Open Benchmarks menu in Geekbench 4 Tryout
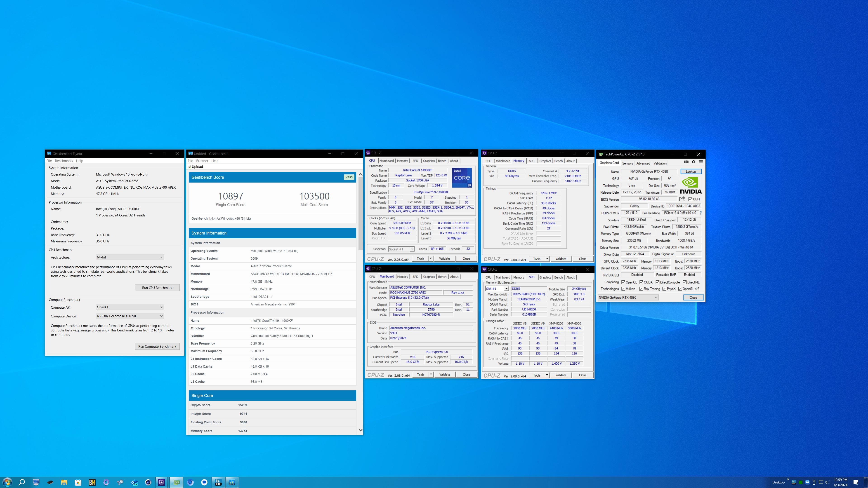This screenshot has width=868, height=488. 64,161
